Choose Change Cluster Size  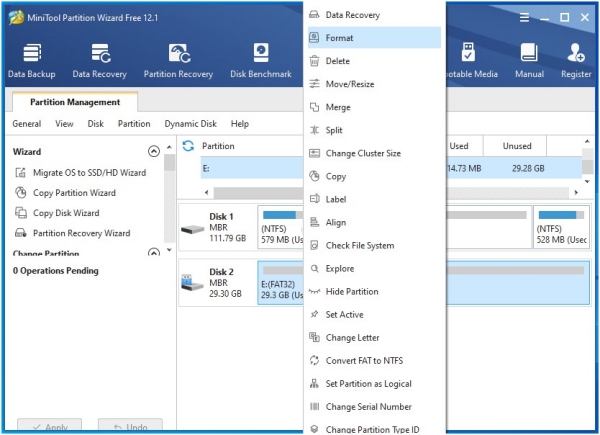pos(374,153)
